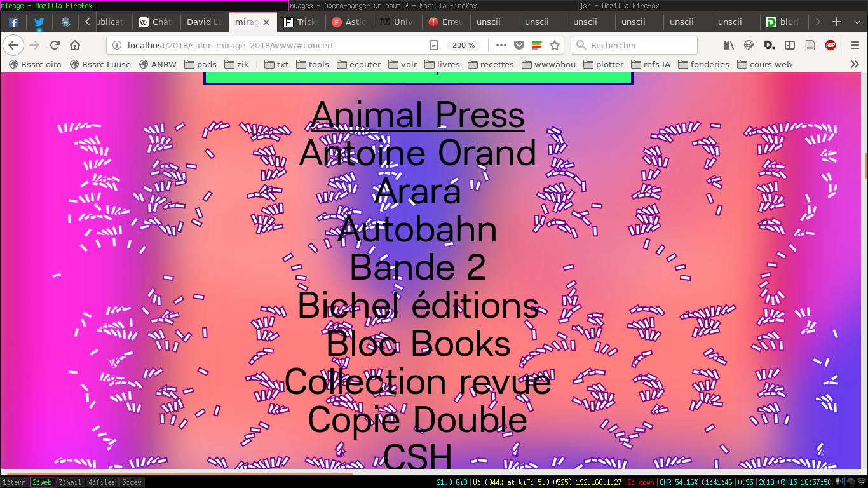Show the sidebars panel

(790, 45)
